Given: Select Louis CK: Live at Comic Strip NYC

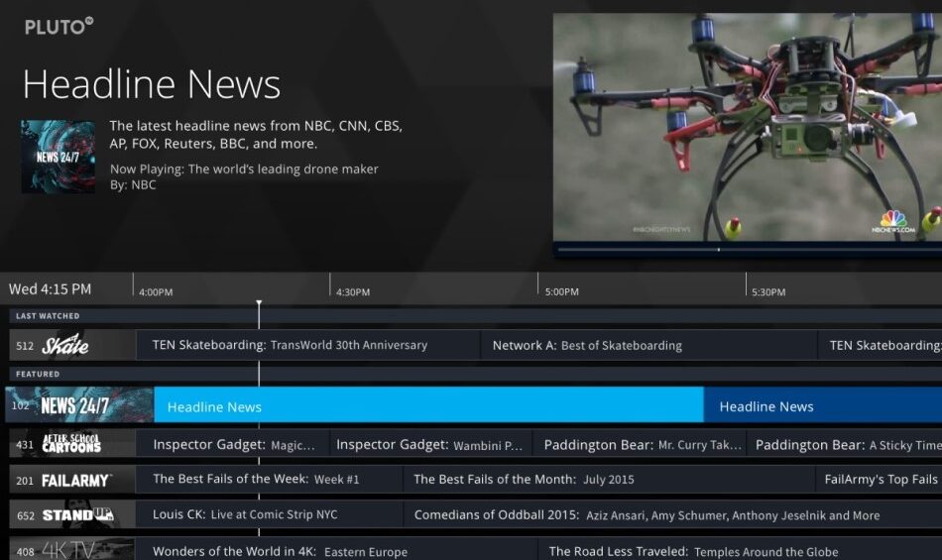Looking at the screenshot, I should 269,514.
